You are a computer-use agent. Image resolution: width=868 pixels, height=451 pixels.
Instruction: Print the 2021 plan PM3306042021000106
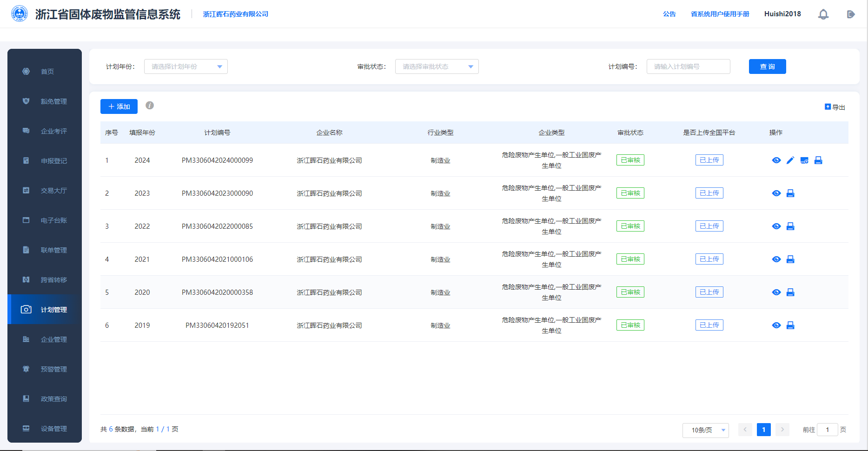coord(790,259)
